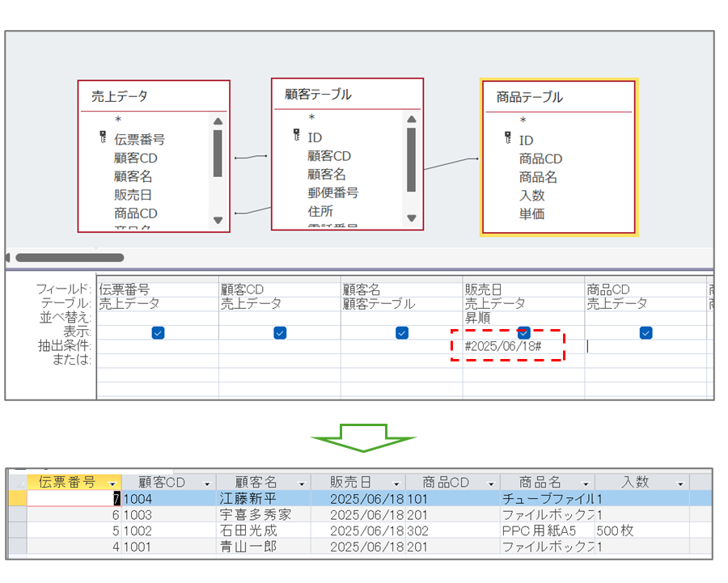
Task: Select the 郵便番号 field in 顧客テーブル
Action: (332, 192)
